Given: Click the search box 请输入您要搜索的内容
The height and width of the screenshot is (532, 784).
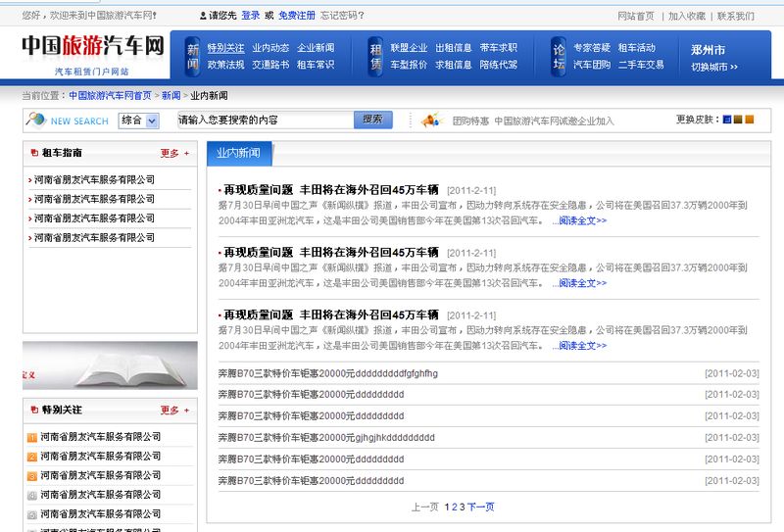Looking at the screenshot, I should (266, 120).
